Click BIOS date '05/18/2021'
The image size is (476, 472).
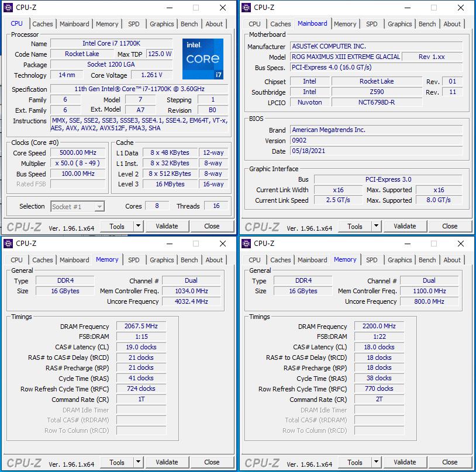[377, 151]
